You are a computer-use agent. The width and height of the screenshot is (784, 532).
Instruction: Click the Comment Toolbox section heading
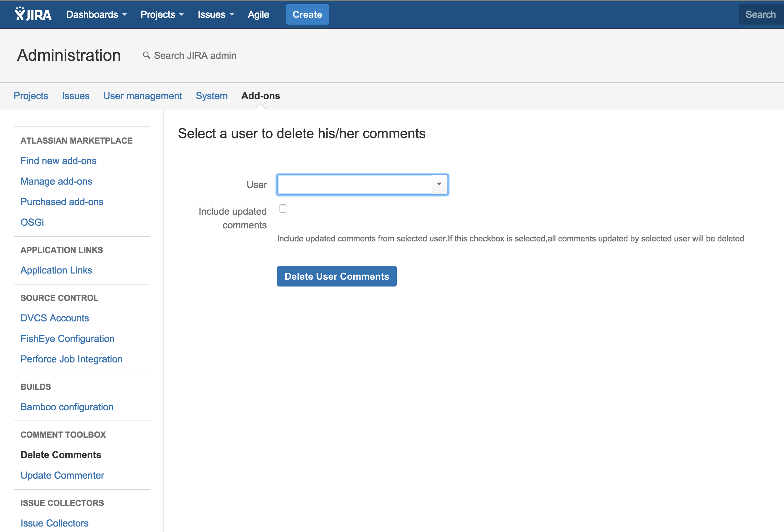coord(63,435)
